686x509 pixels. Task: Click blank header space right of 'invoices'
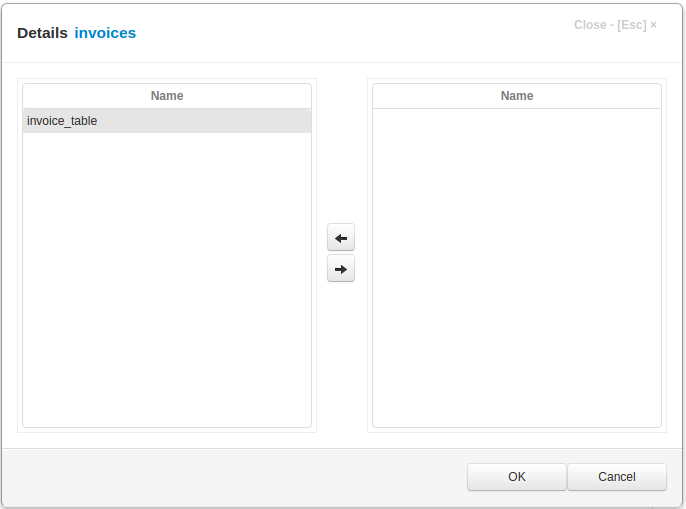pos(350,33)
